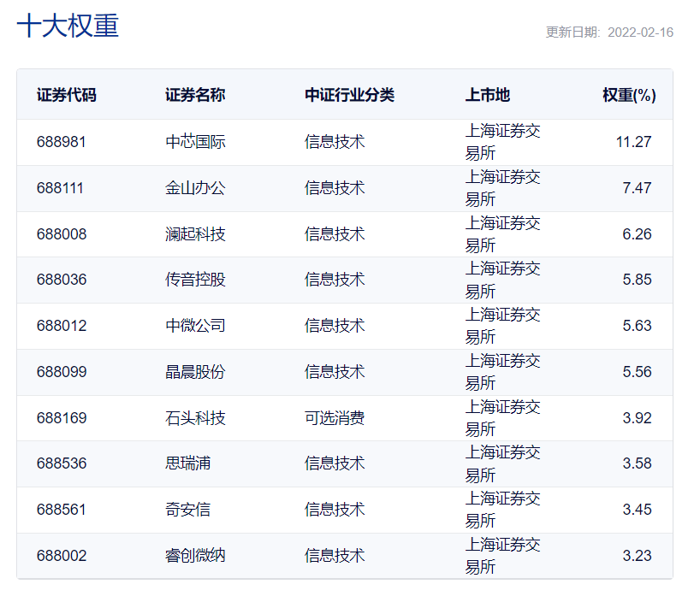This screenshot has width=700, height=602.
Task: Click 上海证券交易所 in the 石头科技 row
Action: pyautogui.click(x=502, y=418)
